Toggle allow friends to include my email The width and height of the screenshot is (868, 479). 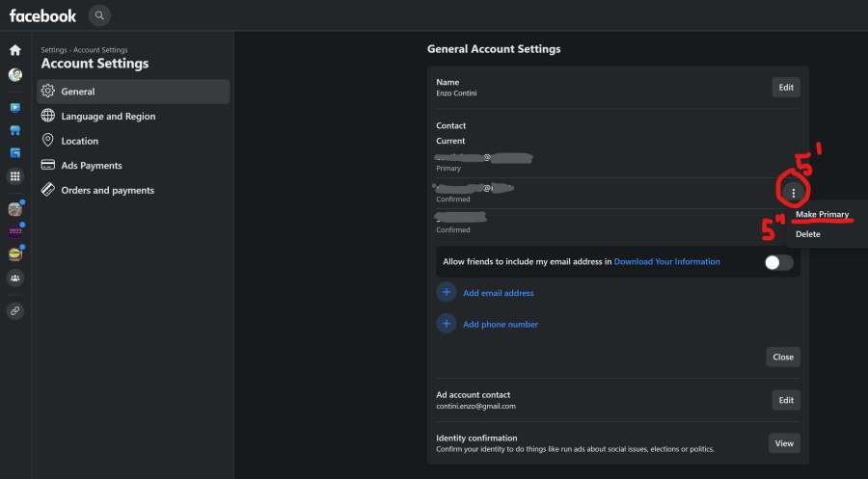pos(778,262)
